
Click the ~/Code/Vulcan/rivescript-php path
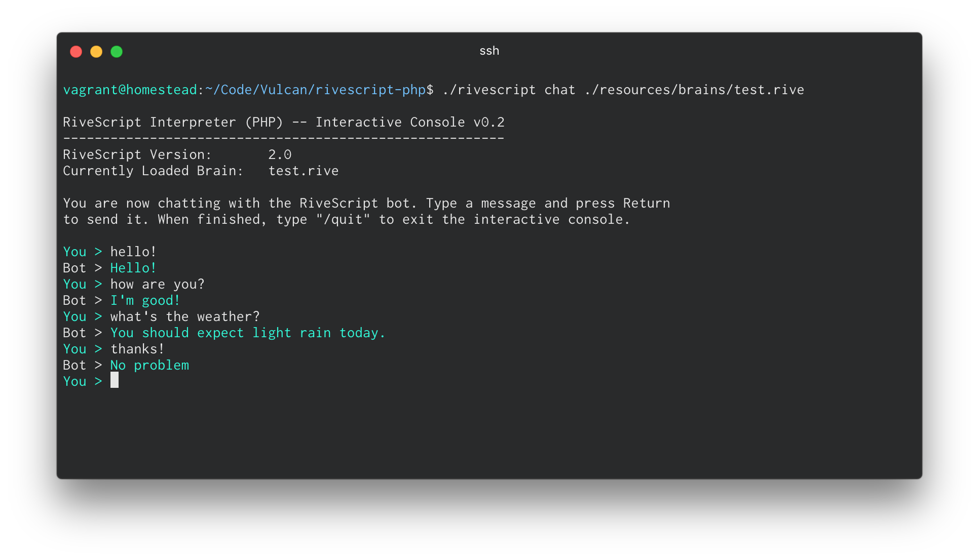pyautogui.click(x=315, y=90)
